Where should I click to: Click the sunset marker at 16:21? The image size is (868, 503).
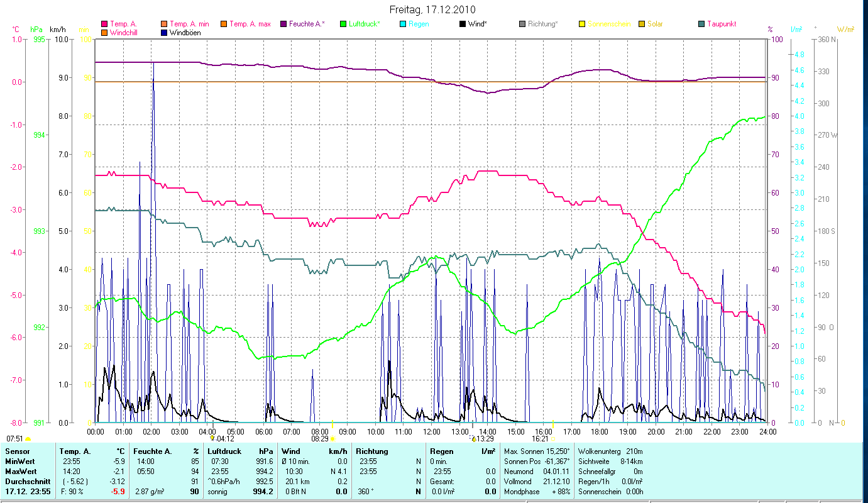tap(553, 438)
